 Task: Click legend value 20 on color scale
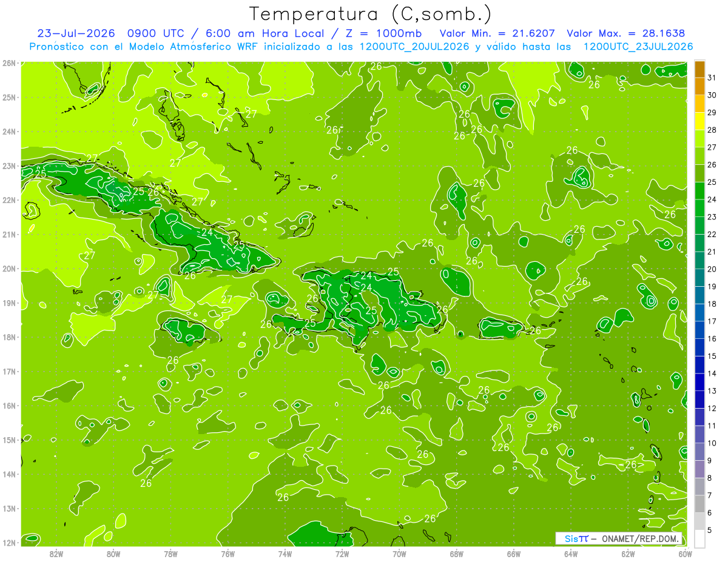[712, 269]
